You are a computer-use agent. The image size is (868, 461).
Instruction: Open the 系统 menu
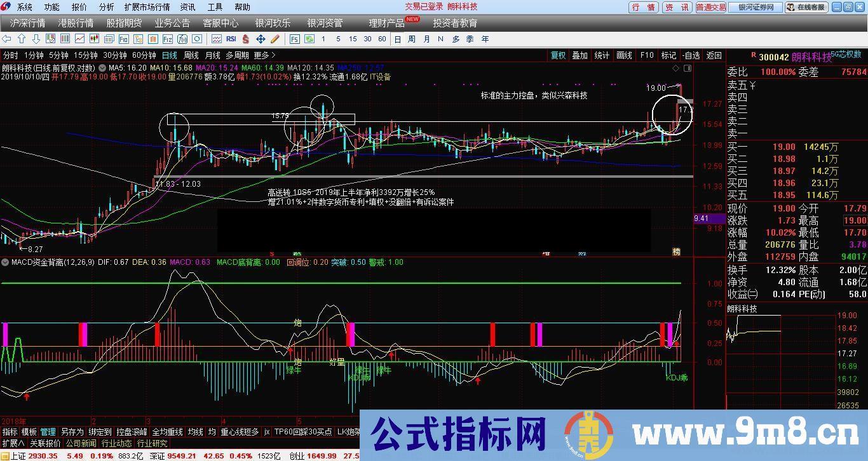24,7
